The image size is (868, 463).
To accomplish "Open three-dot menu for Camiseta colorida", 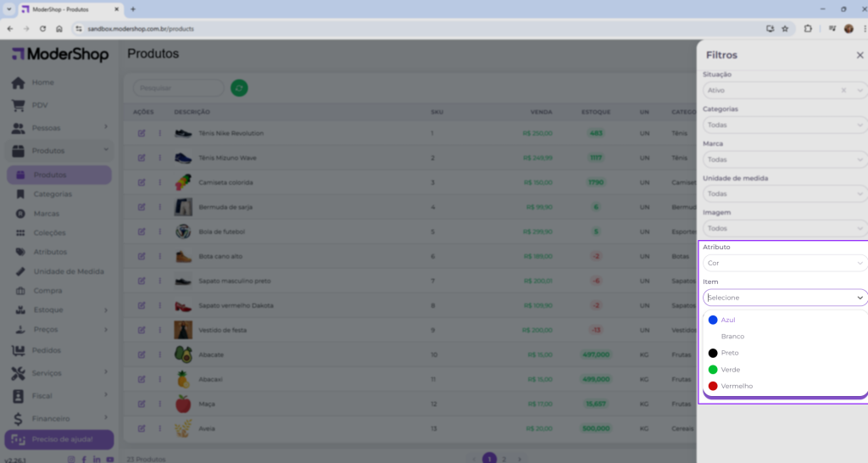I will pos(159,182).
